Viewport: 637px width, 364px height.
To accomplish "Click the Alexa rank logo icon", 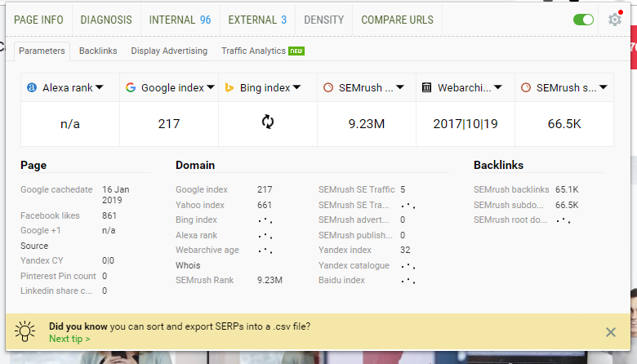I will point(32,87).
